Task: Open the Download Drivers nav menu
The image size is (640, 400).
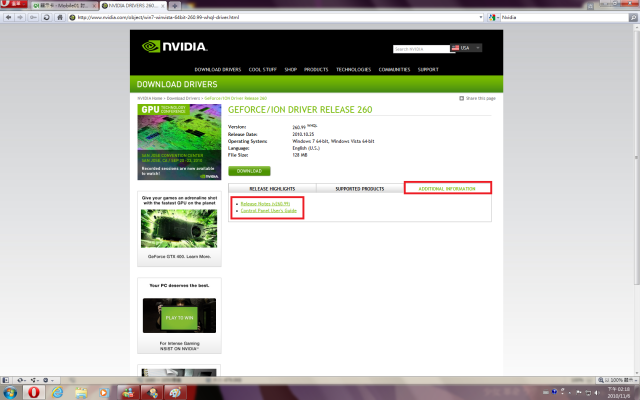Action: pyautogui.click(x=218, y=70)
